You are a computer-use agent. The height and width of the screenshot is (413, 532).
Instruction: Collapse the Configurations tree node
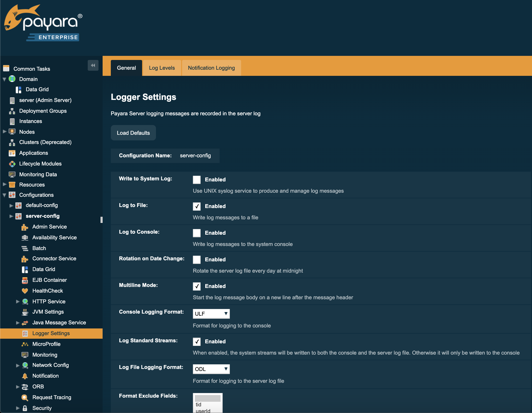[x=4, y=195]
